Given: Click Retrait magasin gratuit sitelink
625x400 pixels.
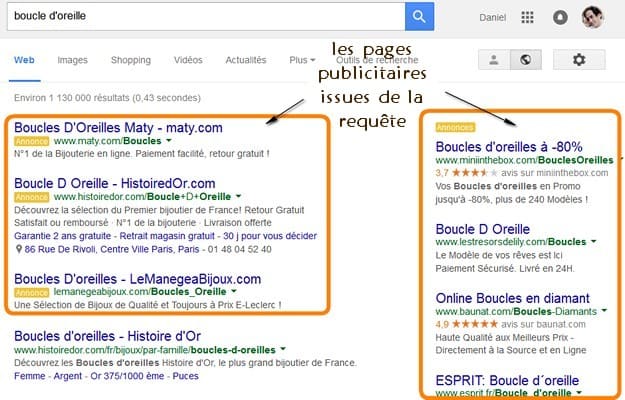Looking at the screenshot, I should tap(167, 236).
